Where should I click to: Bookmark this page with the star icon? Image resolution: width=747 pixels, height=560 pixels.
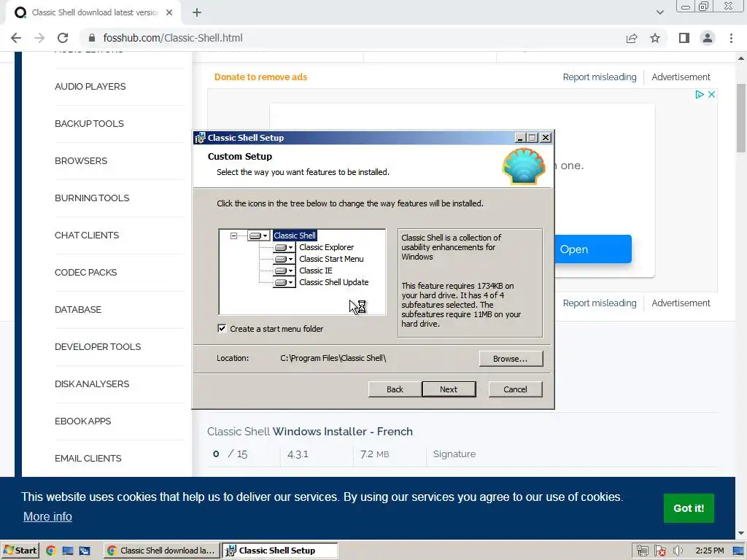655,38
